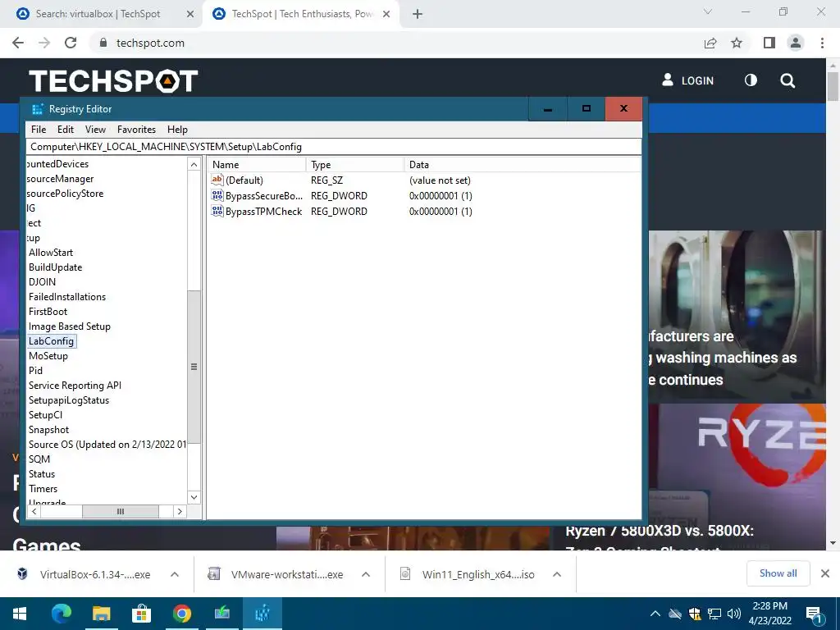The height and width of the screenshot is (630, 840).
Task: Toggle TechSpot dark mode icon
Action: pyautogui.click(x=751, y=80)
